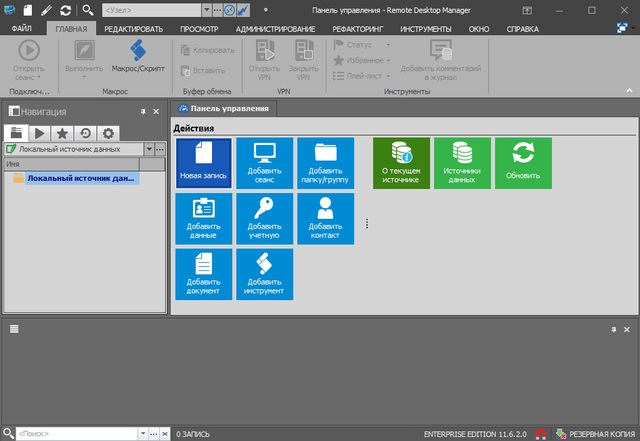The height and width of the screenshot is (441, 640).
Task: Expand the Локальный источник данных dropdown
Action: (x=148, y=149)
